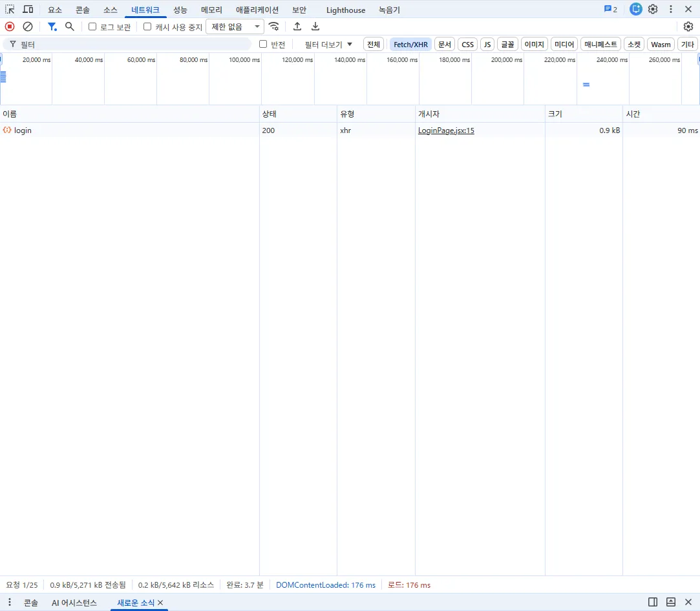Check the 반전 invert filter checkbox
The image size is (700, 611).
pyautogui.click(x=263, y=44)
